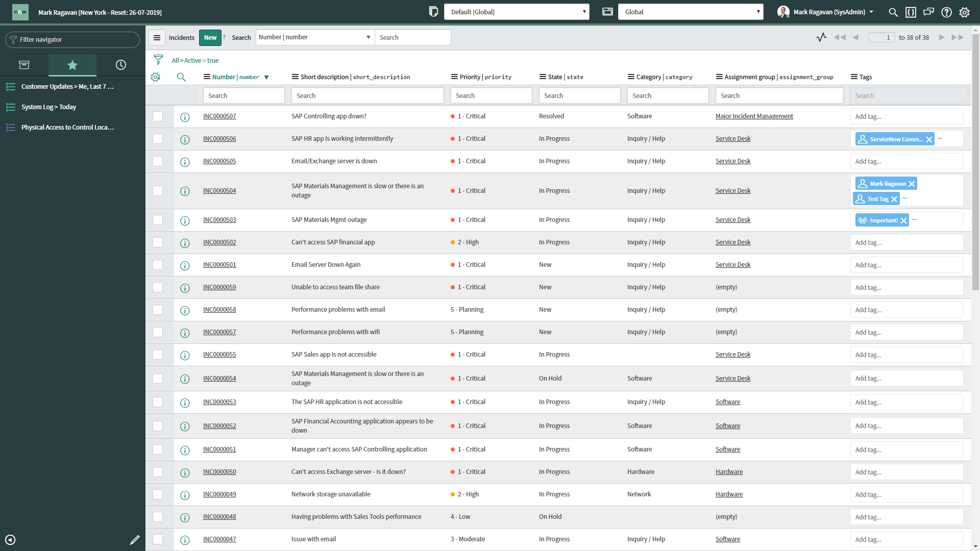
Task: Open the System Log > Today favorite
Action: (48, 107)
